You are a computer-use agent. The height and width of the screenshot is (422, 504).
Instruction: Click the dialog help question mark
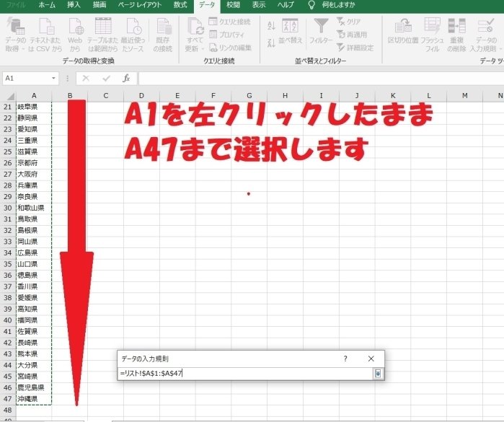pos(345,359)
